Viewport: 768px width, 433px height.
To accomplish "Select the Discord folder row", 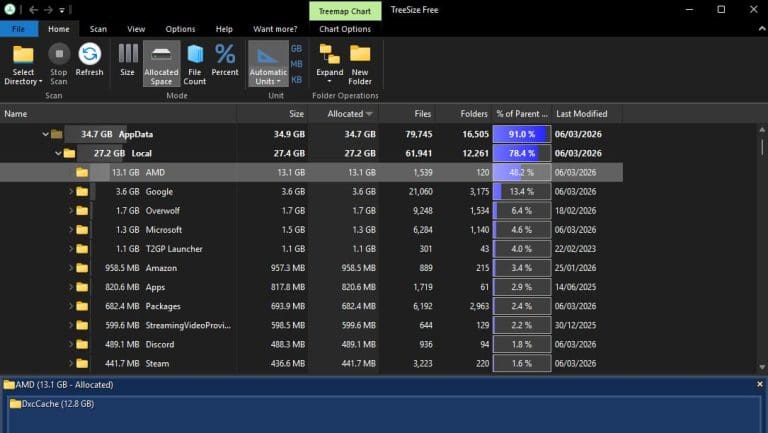I will click(x=311, y=344).
